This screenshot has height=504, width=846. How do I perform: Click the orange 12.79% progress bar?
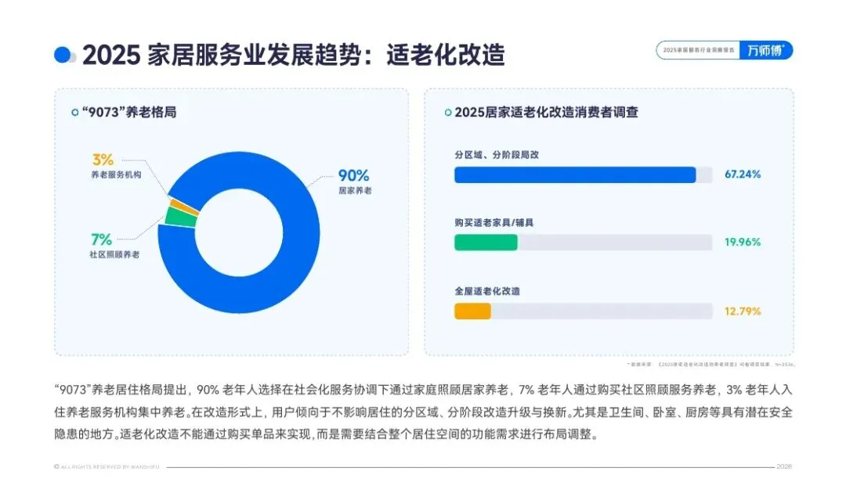click(x=472, y=311)
